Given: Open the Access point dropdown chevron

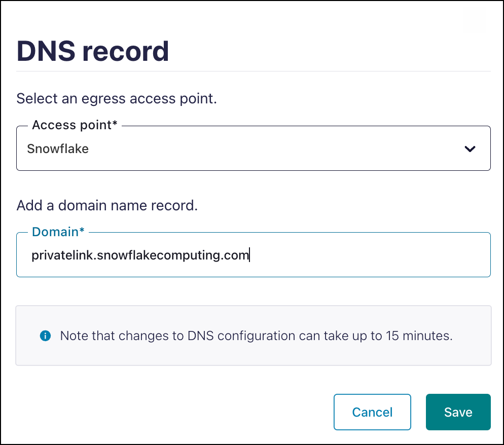Looking at the screenshot, I should click(x=470, y=149).
